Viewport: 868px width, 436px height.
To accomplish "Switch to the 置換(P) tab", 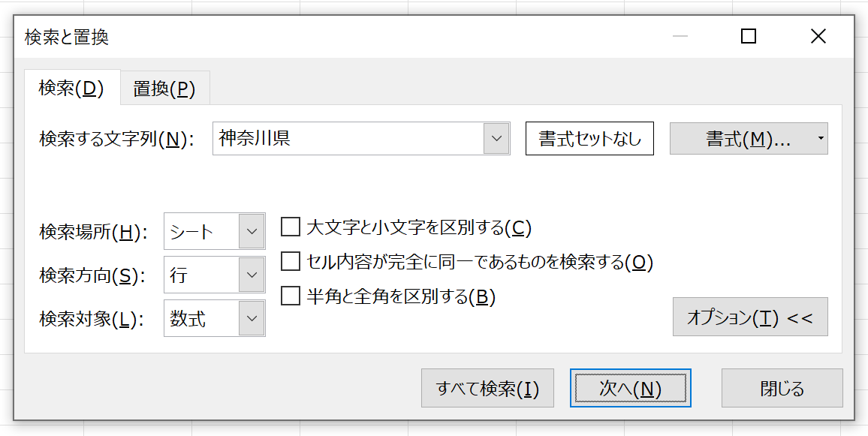I will point(165,89).
